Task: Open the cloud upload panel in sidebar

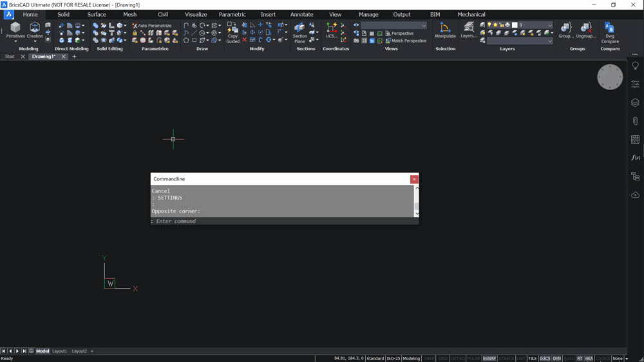Action: point(636,195)
